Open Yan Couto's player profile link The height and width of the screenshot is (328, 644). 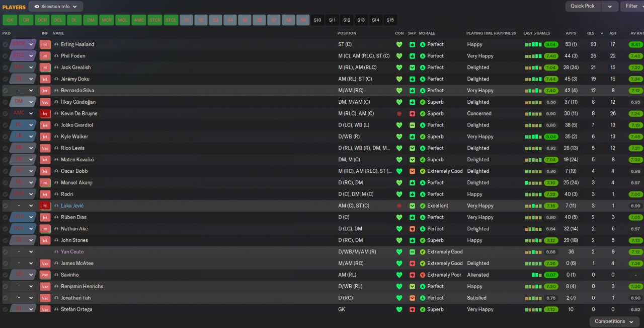(72, 251)
